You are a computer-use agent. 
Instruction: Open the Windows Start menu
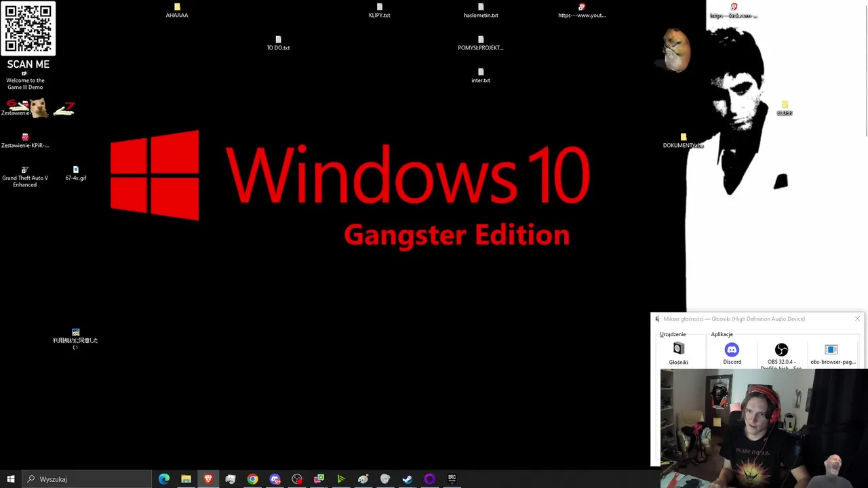click(11, 479)
